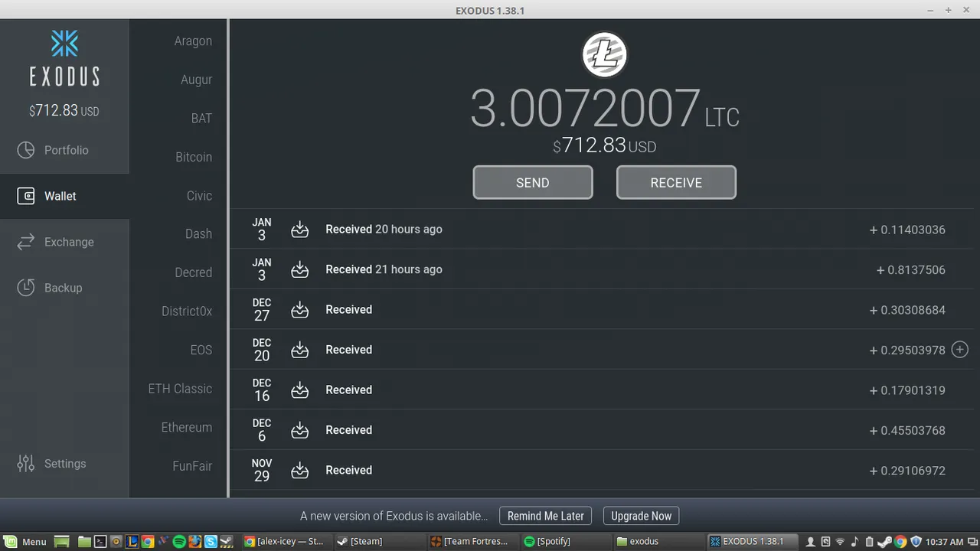This screenshot has height=551, width=980.
Task: Click $712.83 USD under sidebar logo
Action: click(64, 111)
